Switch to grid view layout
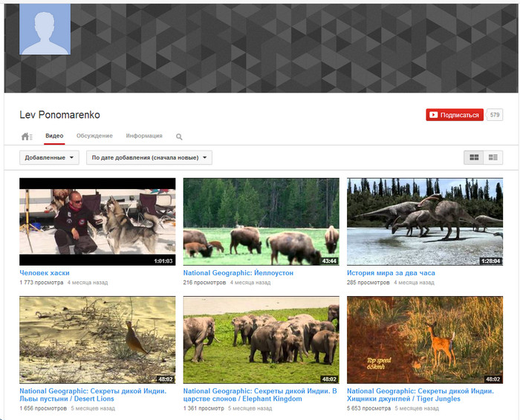The height and width of the screenshot is (420, 520). (x=474, y=157)
